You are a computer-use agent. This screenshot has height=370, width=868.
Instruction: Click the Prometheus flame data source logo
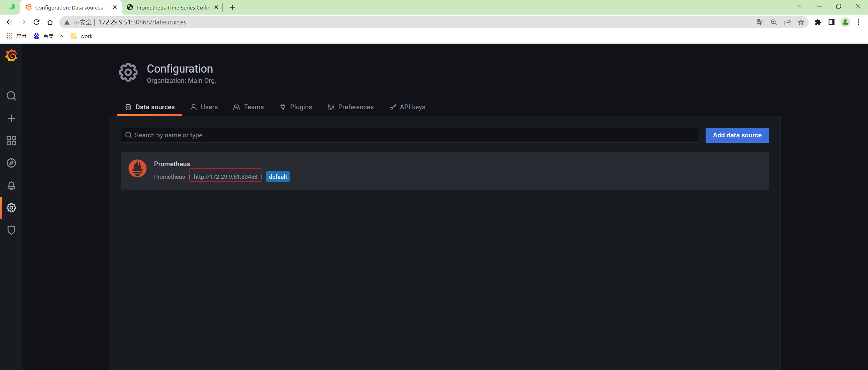click(137, 169)
